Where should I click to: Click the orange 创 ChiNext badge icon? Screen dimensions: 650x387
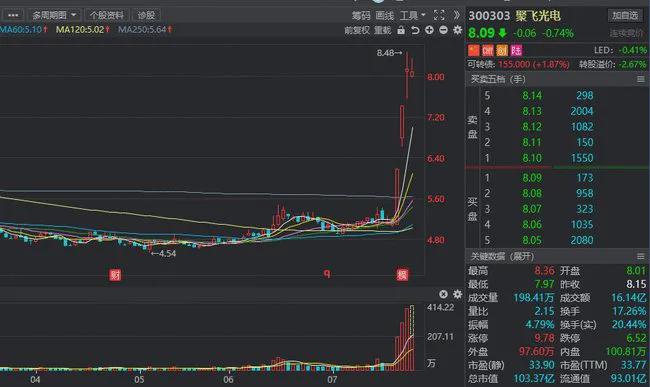(502, 50)
